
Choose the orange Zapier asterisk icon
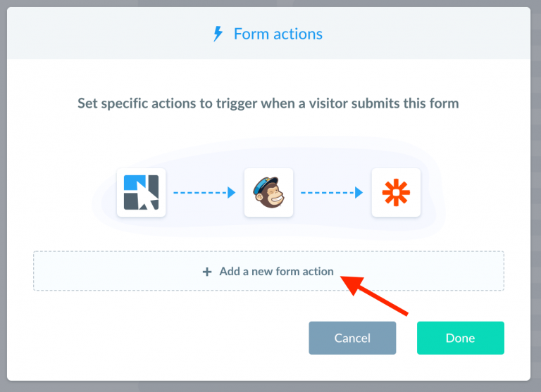coord(396,192)
